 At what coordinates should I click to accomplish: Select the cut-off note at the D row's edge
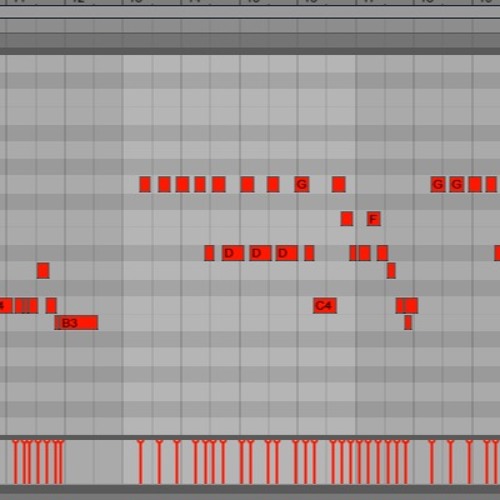[x=497, y=253]
